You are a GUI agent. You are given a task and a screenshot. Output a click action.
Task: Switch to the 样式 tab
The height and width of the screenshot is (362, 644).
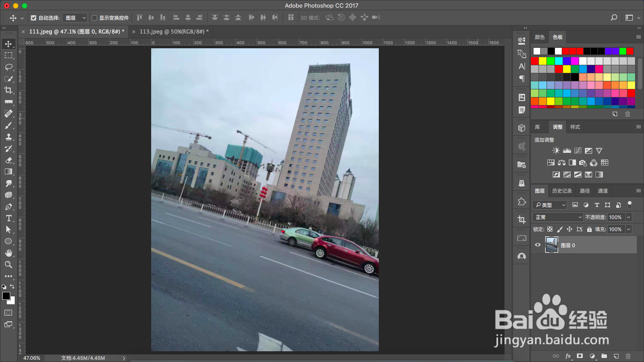(x=575, y=127)
